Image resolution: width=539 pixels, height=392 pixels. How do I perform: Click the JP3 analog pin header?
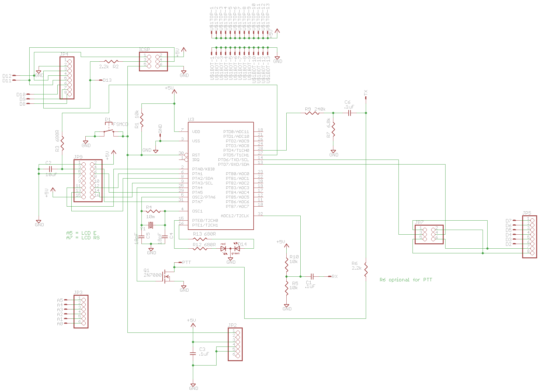click(81, 312)
